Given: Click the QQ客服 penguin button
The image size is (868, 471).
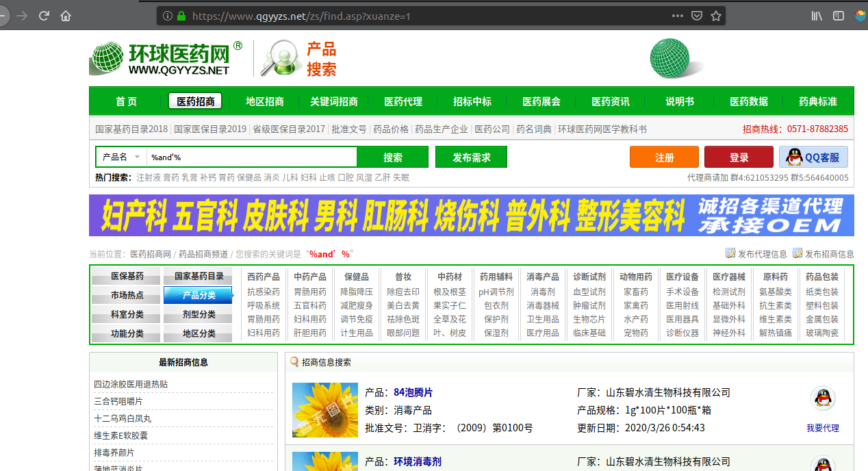Looking at the screenshot, I should (x=813, y=157).
